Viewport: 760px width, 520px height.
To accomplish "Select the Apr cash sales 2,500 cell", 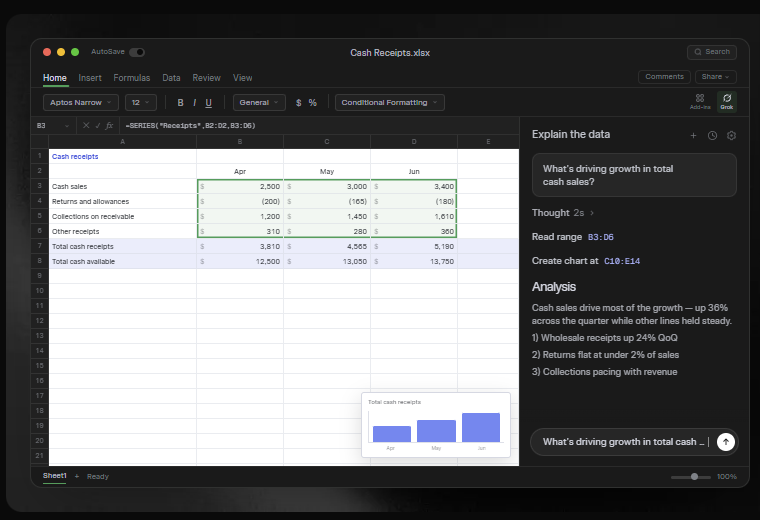I will pyautogui.click(x=240, y=187).
